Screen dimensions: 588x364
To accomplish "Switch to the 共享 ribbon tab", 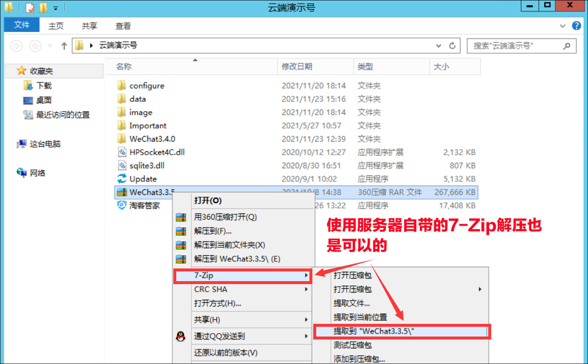I will click(90, 26).
